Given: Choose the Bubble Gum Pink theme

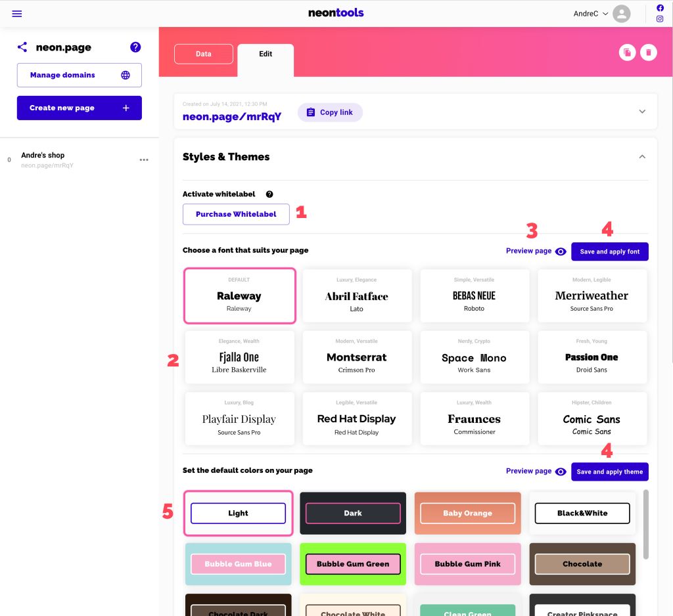Looking at the screenshot, I should [467, 564].
